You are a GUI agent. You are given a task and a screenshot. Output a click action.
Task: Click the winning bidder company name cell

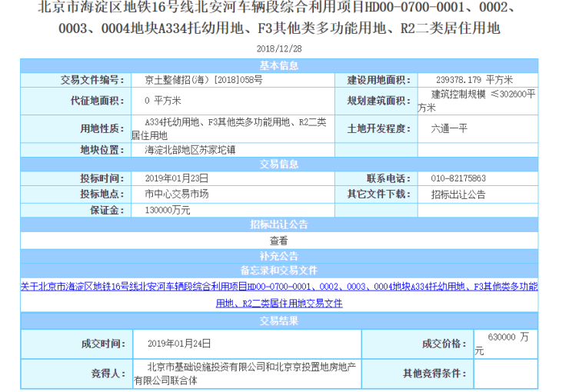tap(245, 373)
